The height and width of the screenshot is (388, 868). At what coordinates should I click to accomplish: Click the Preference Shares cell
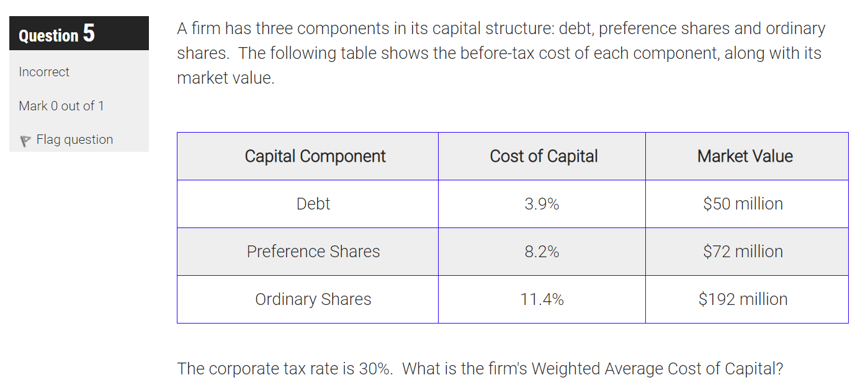(x=313, y=251)
